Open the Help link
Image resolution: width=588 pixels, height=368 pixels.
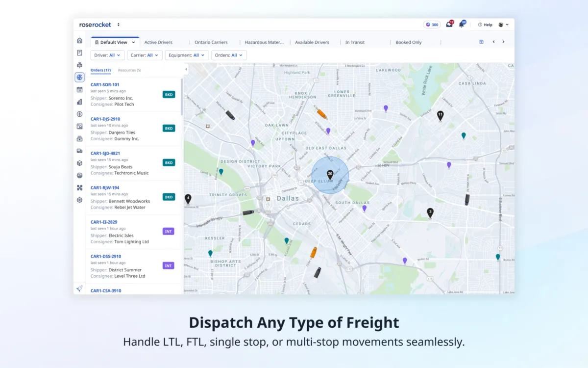(x=485, y=25)
